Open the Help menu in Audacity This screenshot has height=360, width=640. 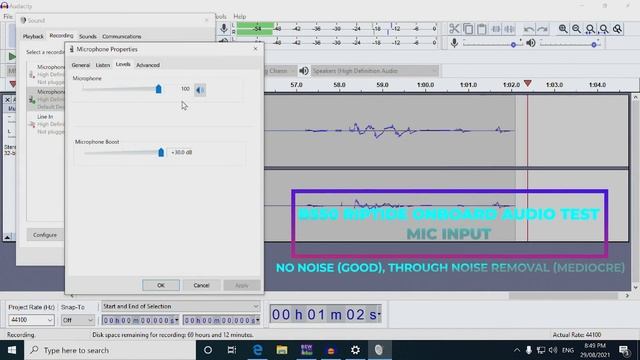(x=240, y=16)
